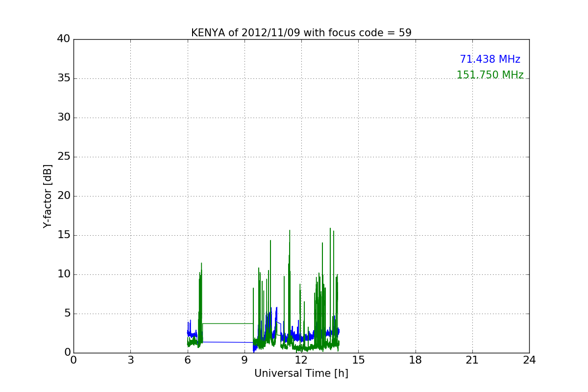Click x-axis tick label '24'
This screenshot has width=588, height=392.
coord(529,360)
